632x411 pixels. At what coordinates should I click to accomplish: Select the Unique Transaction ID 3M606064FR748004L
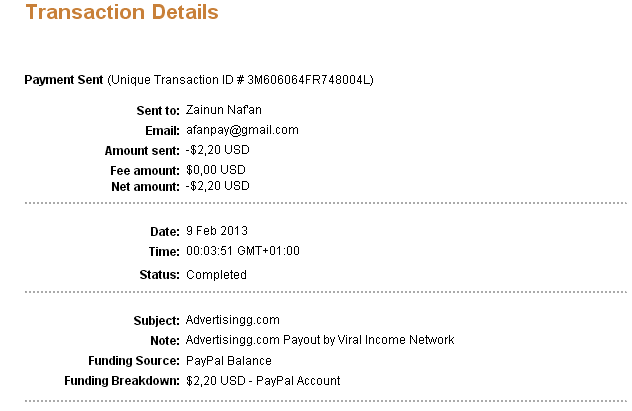(310, 80)
